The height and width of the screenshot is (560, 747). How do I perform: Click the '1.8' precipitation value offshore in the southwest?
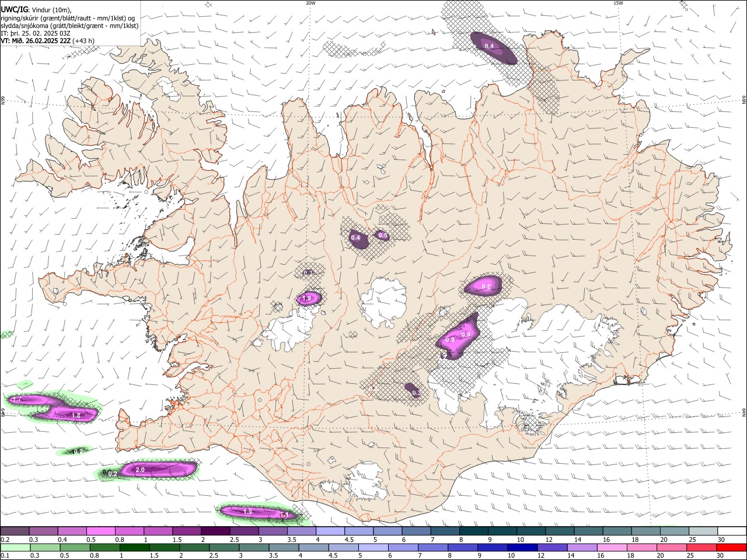(x=75, y=415)
